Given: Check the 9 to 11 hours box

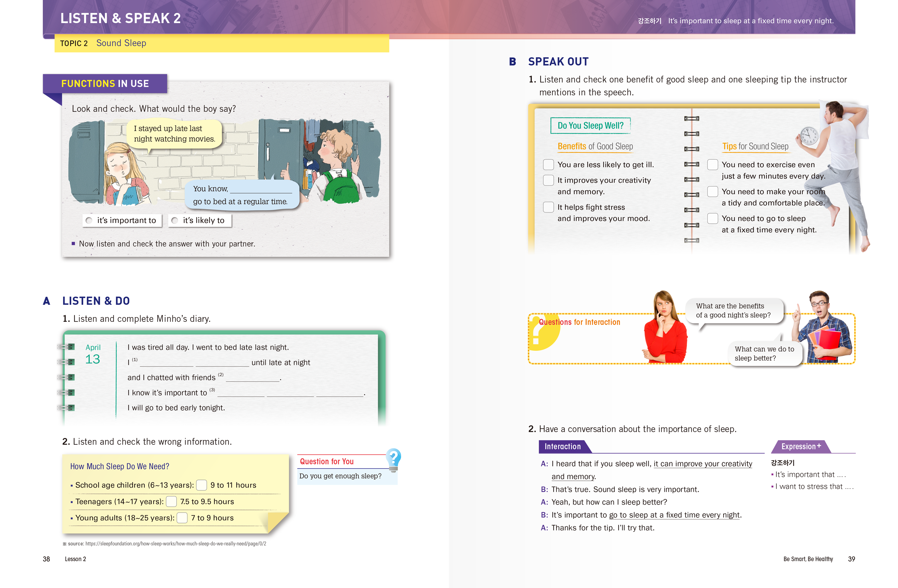Looking at the screenshot, I should pos(202,485).
